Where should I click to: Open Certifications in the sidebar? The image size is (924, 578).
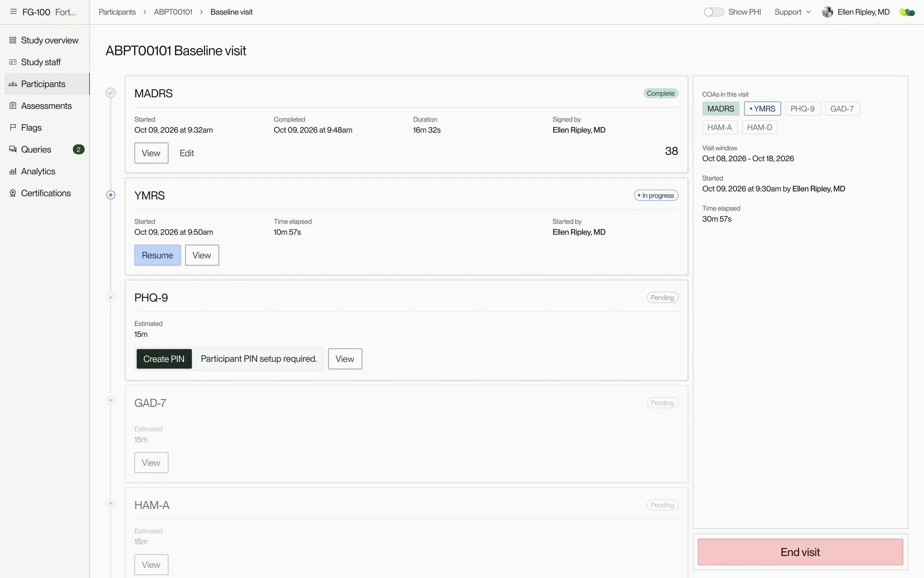coord(47,193)
